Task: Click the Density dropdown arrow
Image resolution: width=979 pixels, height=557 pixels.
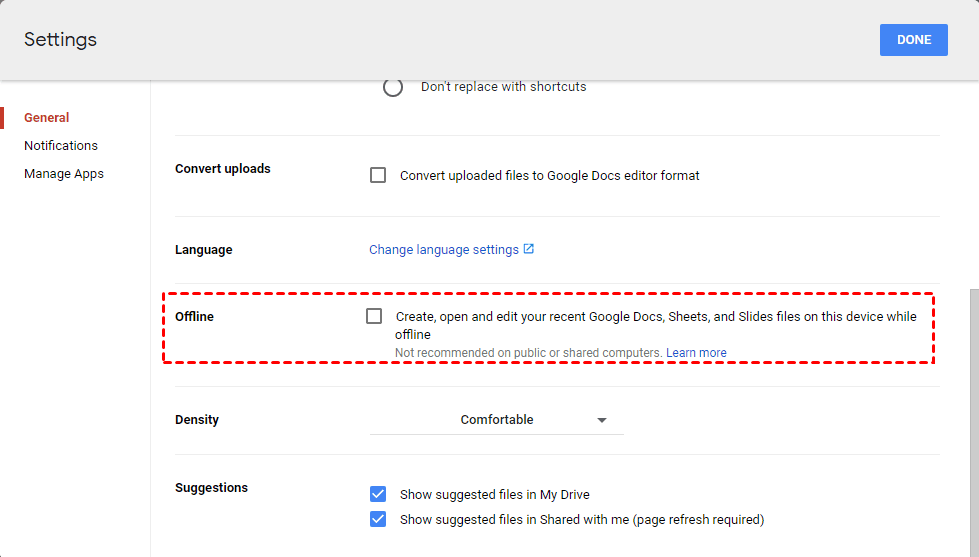Action: [602, 420]
